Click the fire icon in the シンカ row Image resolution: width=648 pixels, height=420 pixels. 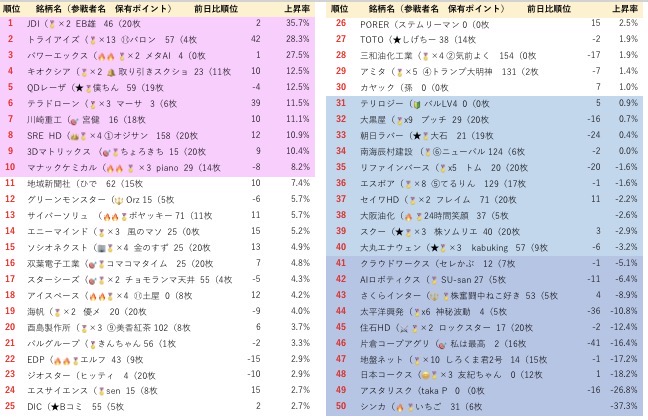pos(399,407)
